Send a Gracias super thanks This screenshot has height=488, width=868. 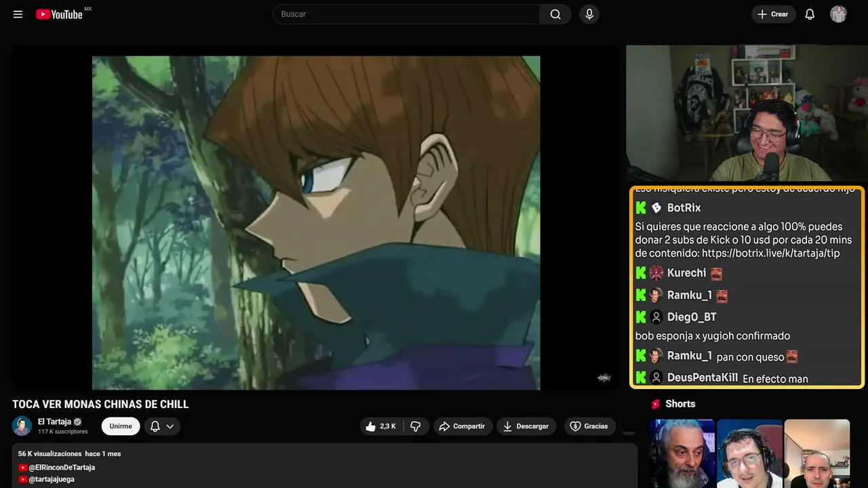coord(589,426)
